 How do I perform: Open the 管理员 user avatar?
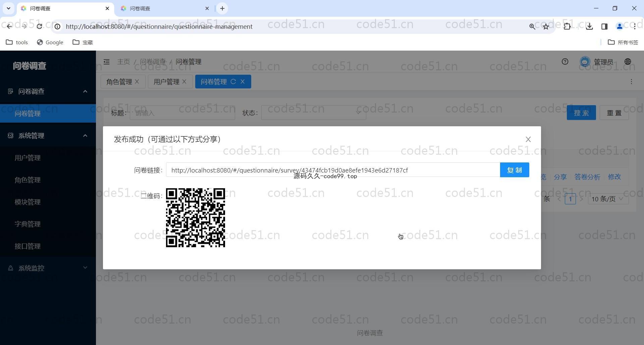[x=585, y=62]
